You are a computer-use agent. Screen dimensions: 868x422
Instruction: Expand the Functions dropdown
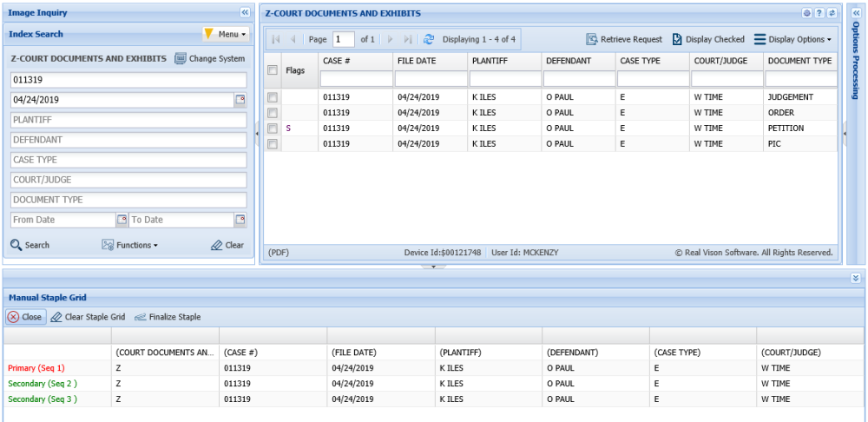[130, 245]
